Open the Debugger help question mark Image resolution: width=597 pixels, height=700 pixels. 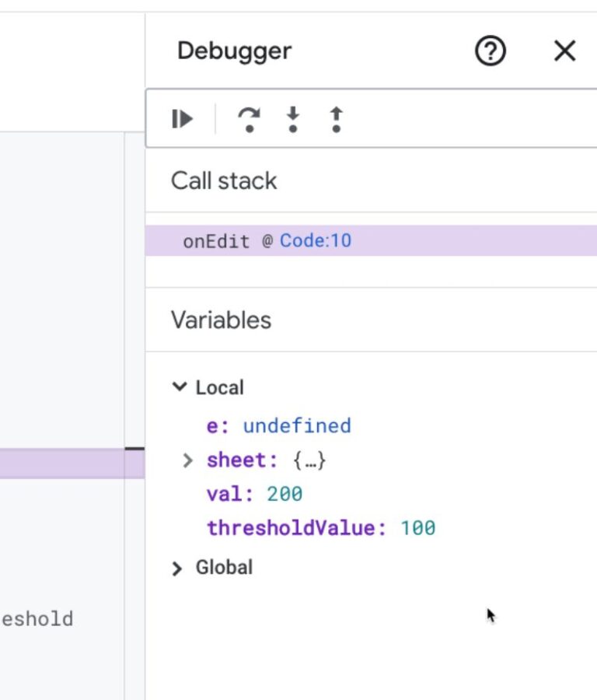(x=490, y=51)
